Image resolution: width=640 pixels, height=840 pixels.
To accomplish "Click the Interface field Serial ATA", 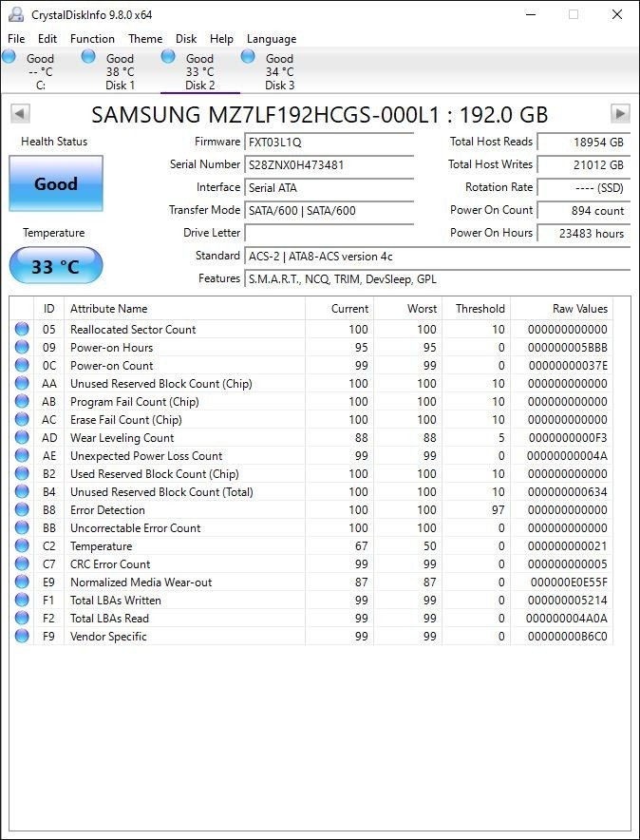I will (x=329, y=187).
